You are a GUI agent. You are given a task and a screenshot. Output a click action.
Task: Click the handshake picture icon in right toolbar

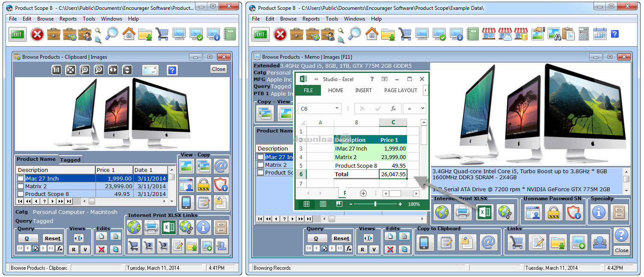[538, 34]
